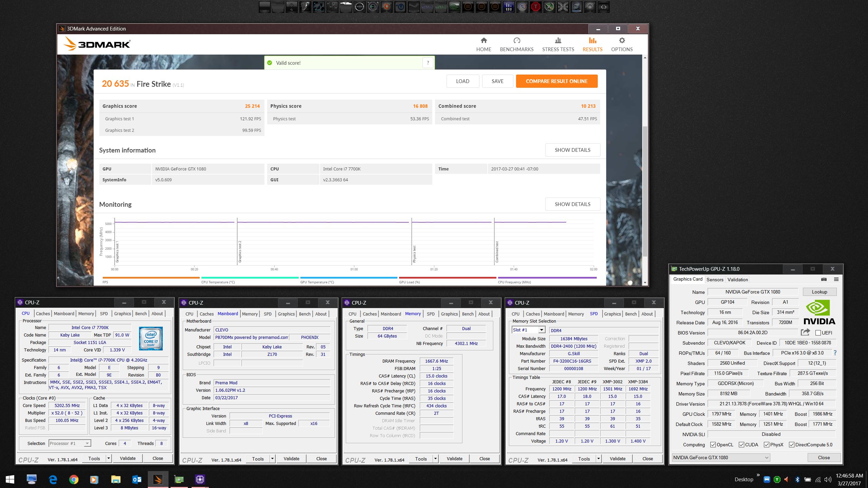Expand the GPU selection dropdown in GPU-Z

pyautogui.click(x=766, y=457)
